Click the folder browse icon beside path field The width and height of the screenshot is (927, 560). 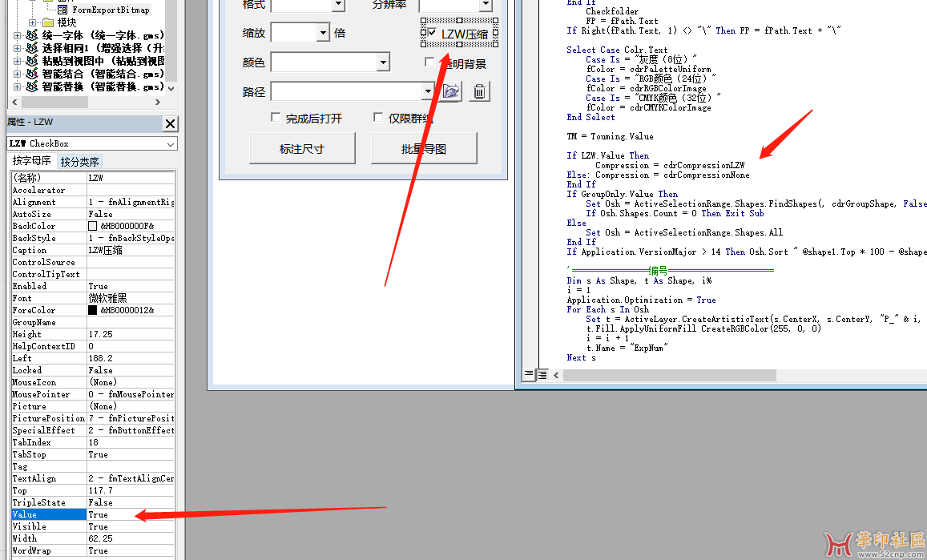[x=449, y=91]
